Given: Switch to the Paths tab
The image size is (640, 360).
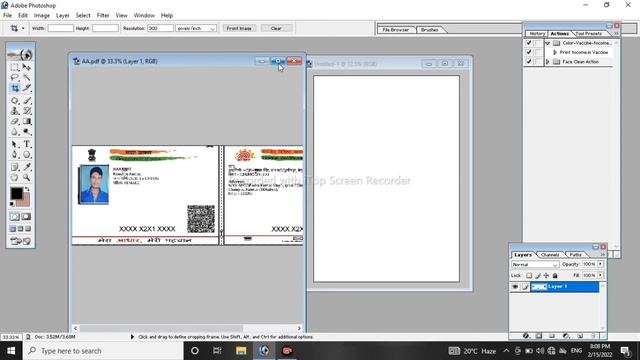Looking at the screenshot, I should tap(575, 255).
